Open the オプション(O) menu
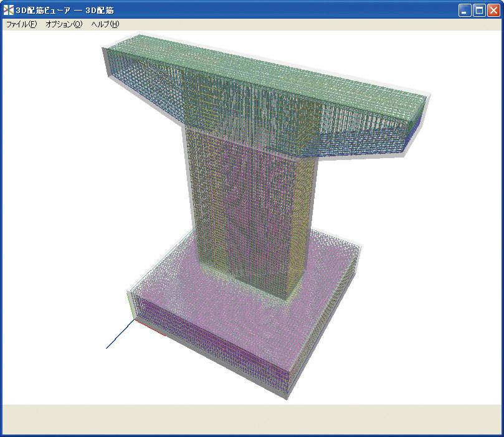The image size is (504, 437). 64,24
